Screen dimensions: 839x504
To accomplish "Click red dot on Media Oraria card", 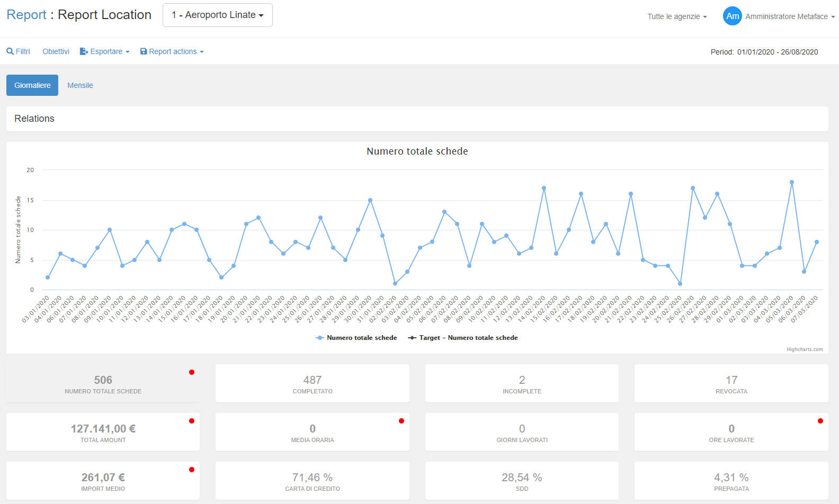I will (x=401, y=421).
